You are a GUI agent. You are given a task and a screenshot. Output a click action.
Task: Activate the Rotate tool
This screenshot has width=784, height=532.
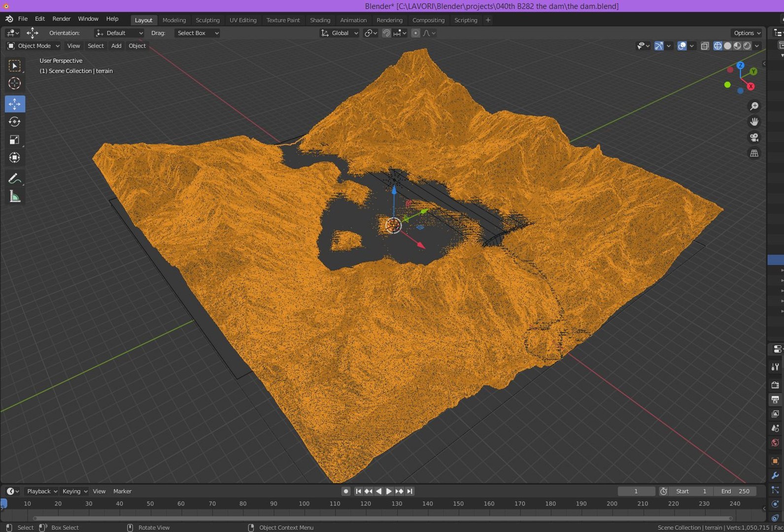click(x=15, y=122)
